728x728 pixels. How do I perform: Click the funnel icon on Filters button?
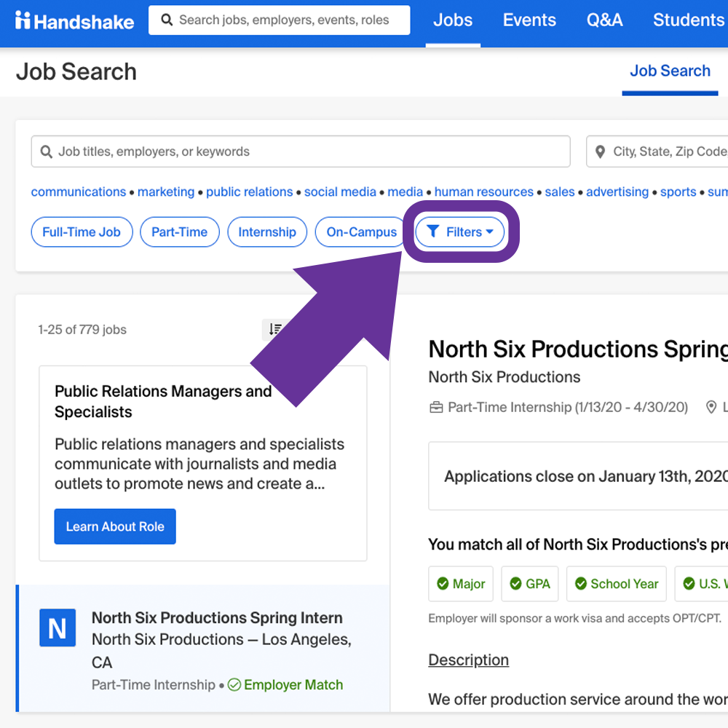432,232
